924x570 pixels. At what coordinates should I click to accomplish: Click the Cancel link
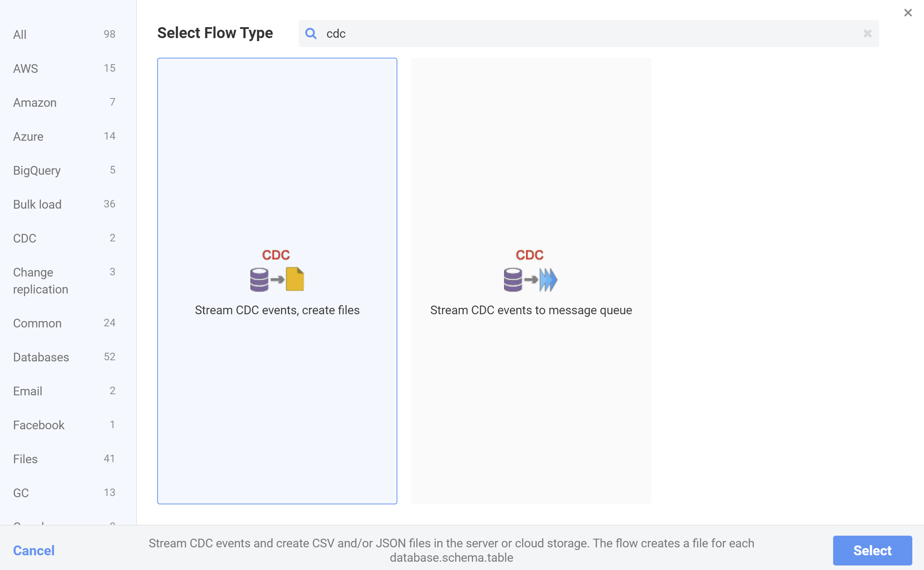point(34,550)
